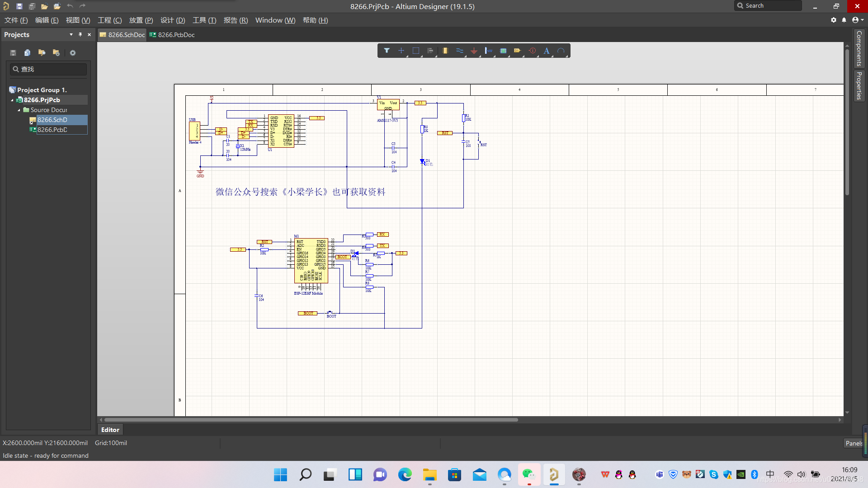This screenshot has height=488, width=868.
Task: Open a document with the folder icon
Action: click(x=44, y=6)
